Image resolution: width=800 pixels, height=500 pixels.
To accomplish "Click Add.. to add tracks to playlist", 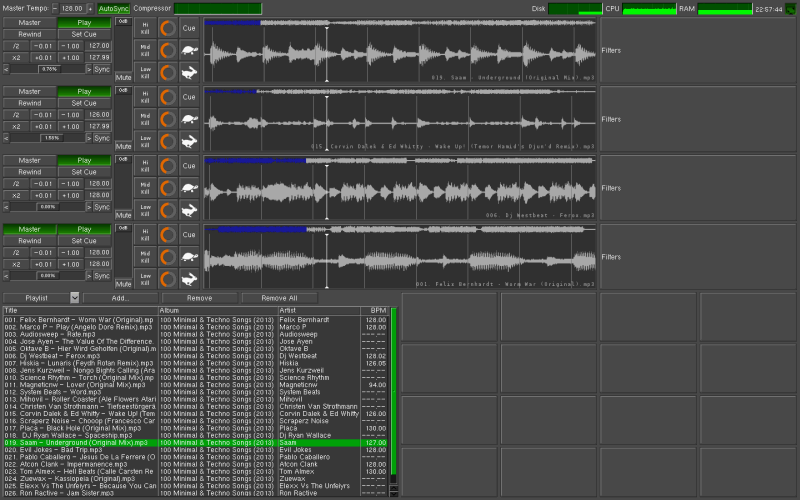I will (x=120, y=298).
